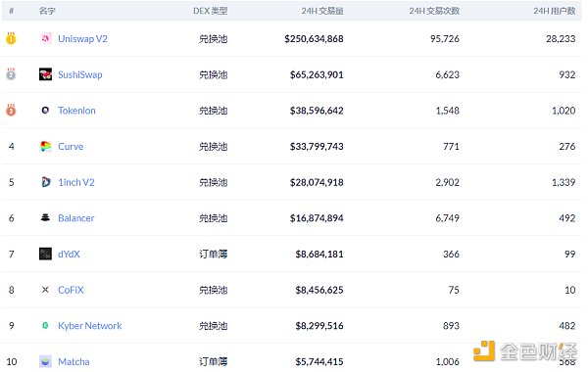This screenshot has height=372, width=588.
Task: Open the Kyber Network link
Action: pyautogui.click(x=89, y=326)
